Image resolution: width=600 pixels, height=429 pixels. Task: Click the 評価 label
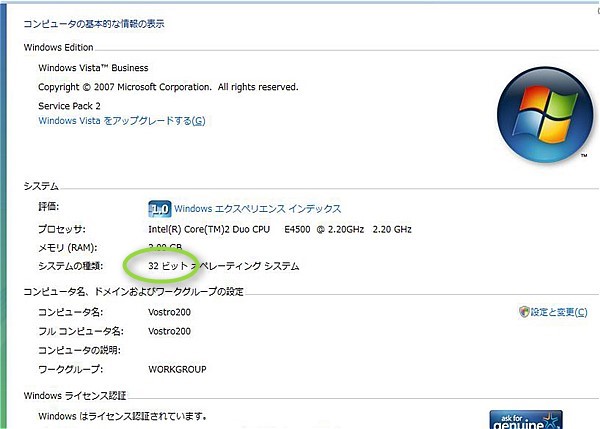coord(49,207)
